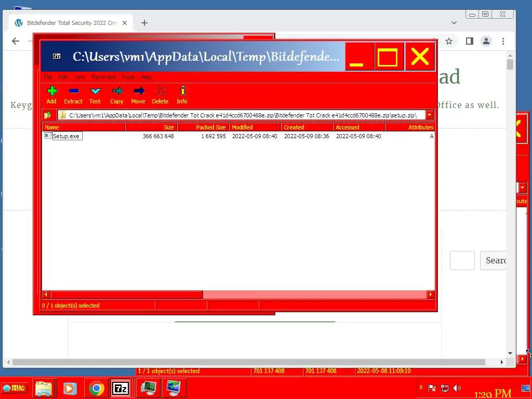Image resolution: width=532 pixels, height=399 pixels.
Task: Click the Chrome page horizontal scrollbar thumb
Action: click(249, 362)
